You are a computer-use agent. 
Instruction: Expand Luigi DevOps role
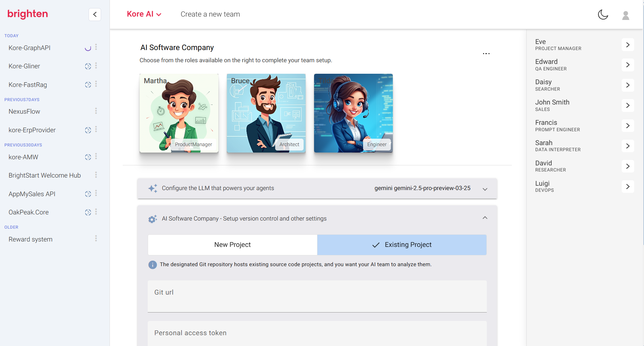627,187
